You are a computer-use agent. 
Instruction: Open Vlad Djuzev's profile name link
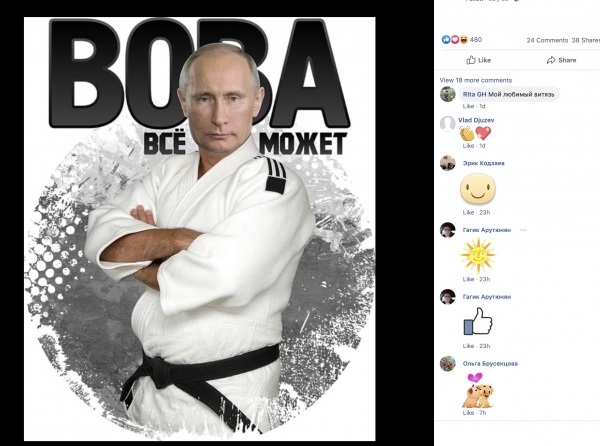coord(476,120)
